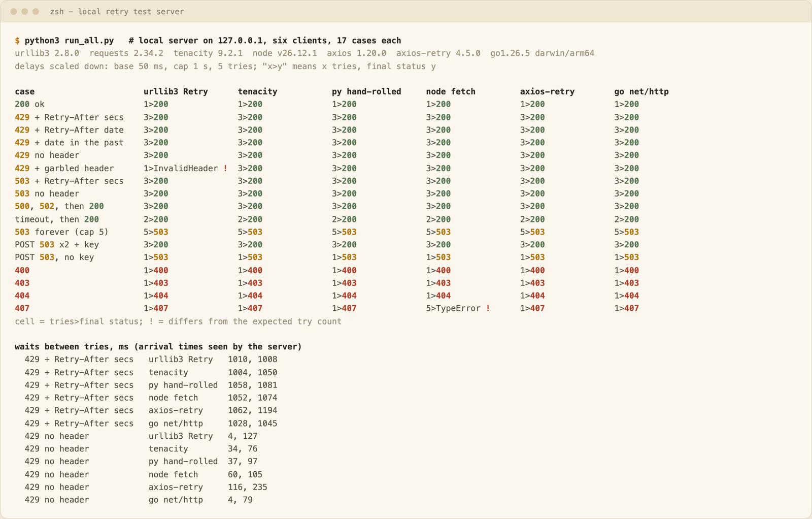Click the '429 + garbled header' case label
The width and height of the screenshot is (812, 519).
(64, 168)
